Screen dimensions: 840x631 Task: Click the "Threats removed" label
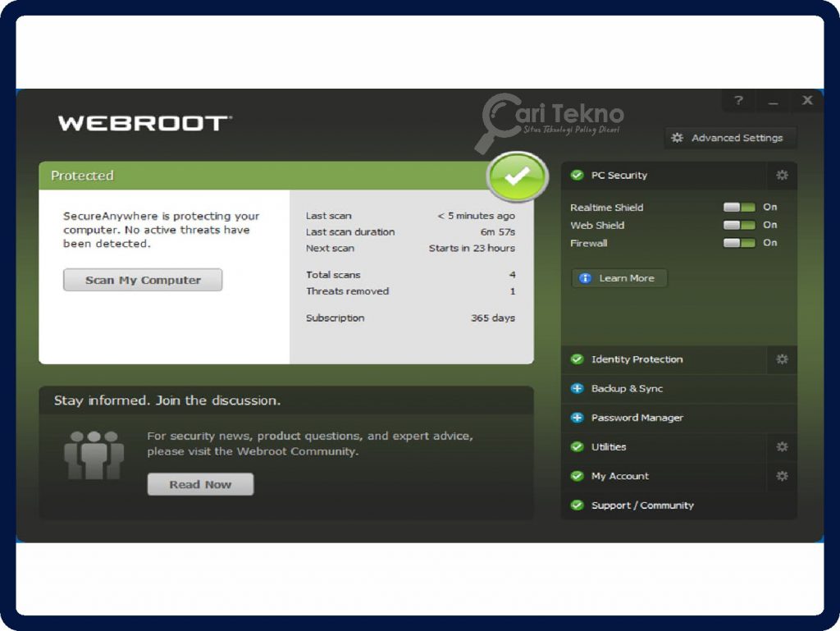pyautogui.click(x=347, y=290)
